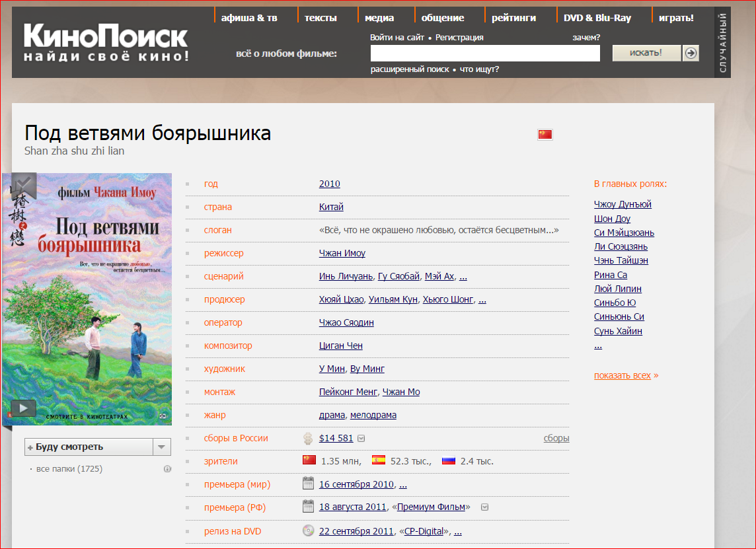Click the DVD release disc icon
This screenshot has height=549, width=756.
click(308, 531)
